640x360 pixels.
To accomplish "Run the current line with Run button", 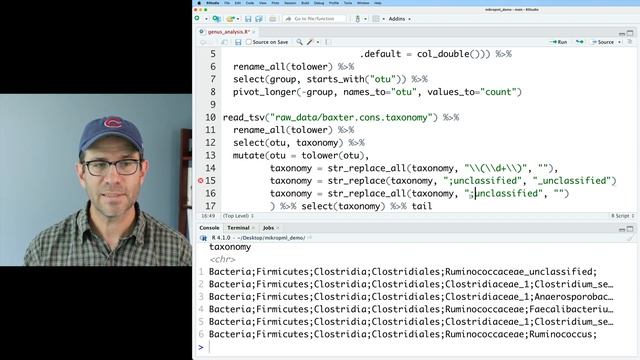I will 559,42.
